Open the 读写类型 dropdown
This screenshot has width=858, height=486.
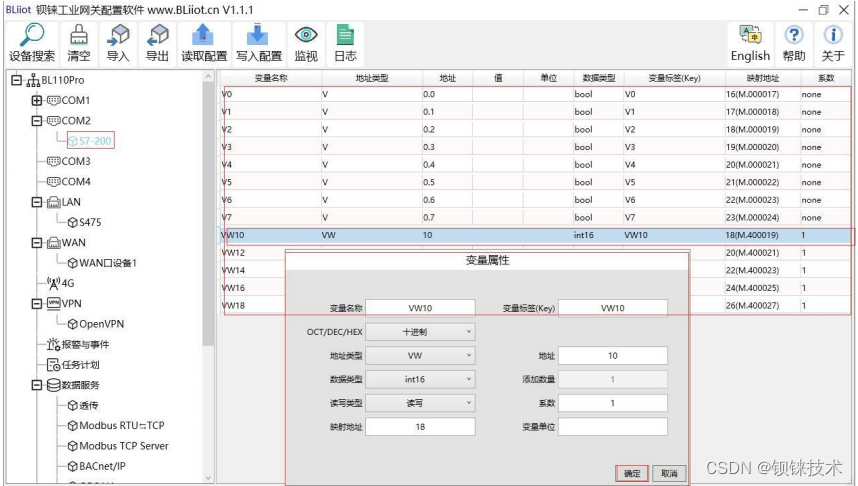point(420,403)
